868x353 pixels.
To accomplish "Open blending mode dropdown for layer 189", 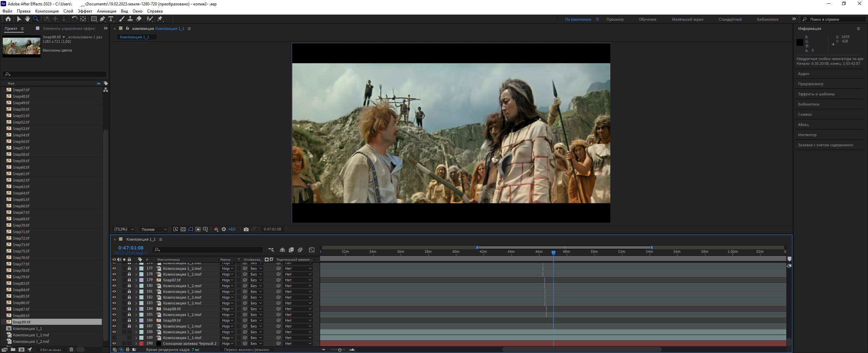I will point(228,338).
